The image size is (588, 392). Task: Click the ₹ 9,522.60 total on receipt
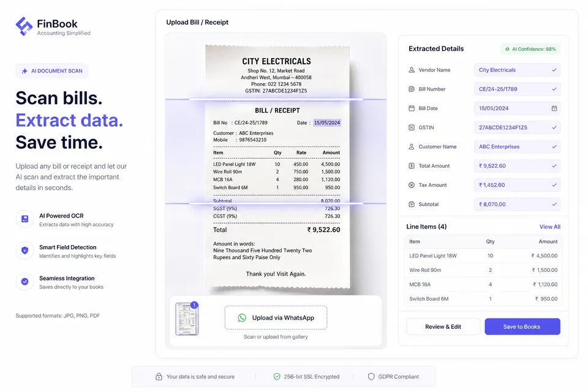(x=323, y=230)
